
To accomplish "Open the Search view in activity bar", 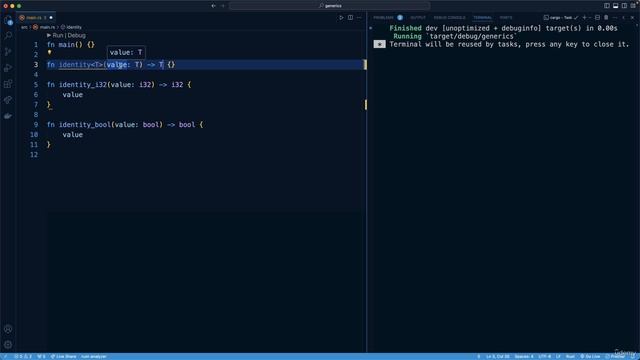I will (x=8, y=36).
